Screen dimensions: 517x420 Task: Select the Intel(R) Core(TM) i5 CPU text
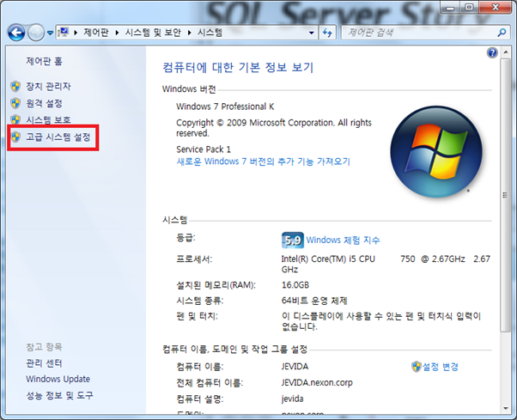328,259
